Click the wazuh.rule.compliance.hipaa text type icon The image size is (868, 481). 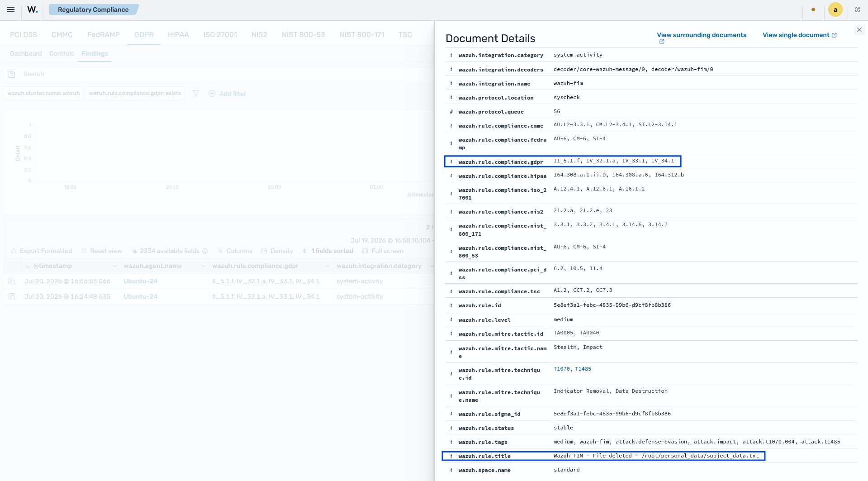click(x=451, y=176)
